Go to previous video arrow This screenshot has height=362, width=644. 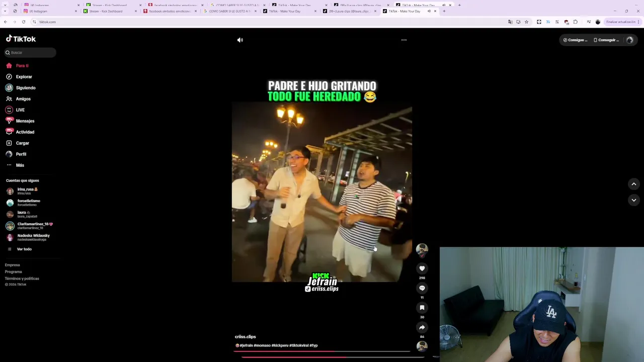pos(634,184)
